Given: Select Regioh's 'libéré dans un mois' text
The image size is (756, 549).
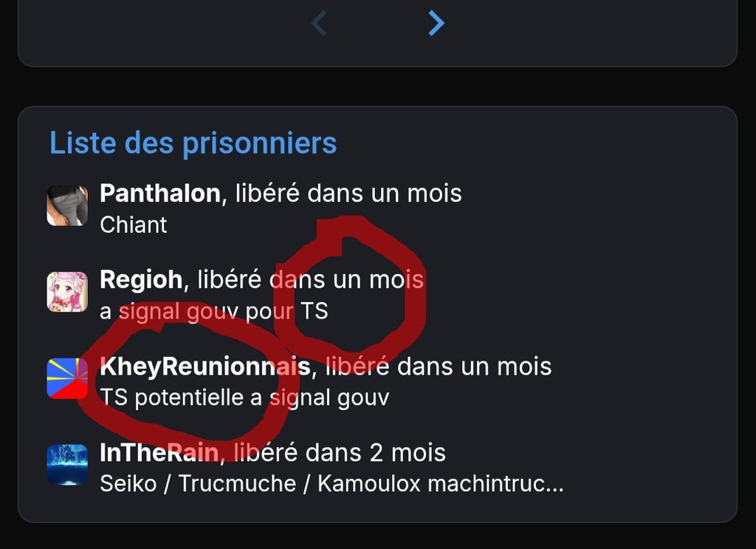Looking at the screenshot, I should point(311,280).
